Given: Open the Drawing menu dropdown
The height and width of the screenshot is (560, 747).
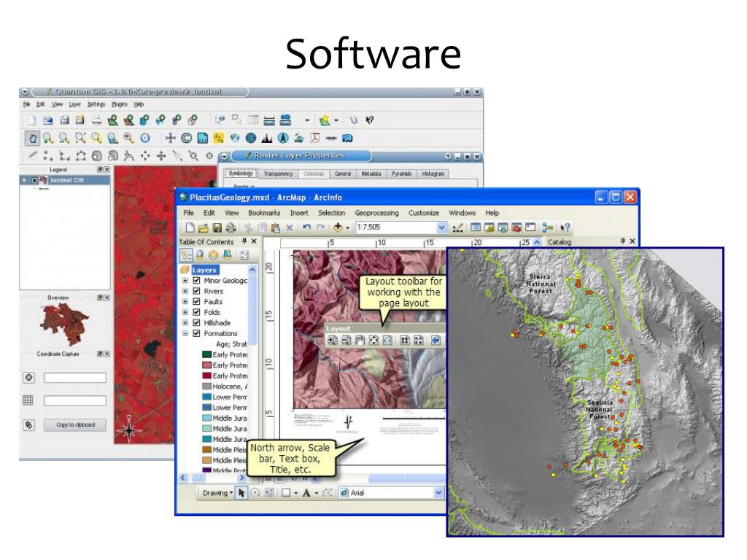Looking at the screenshot, I should (x=217, y=493).
